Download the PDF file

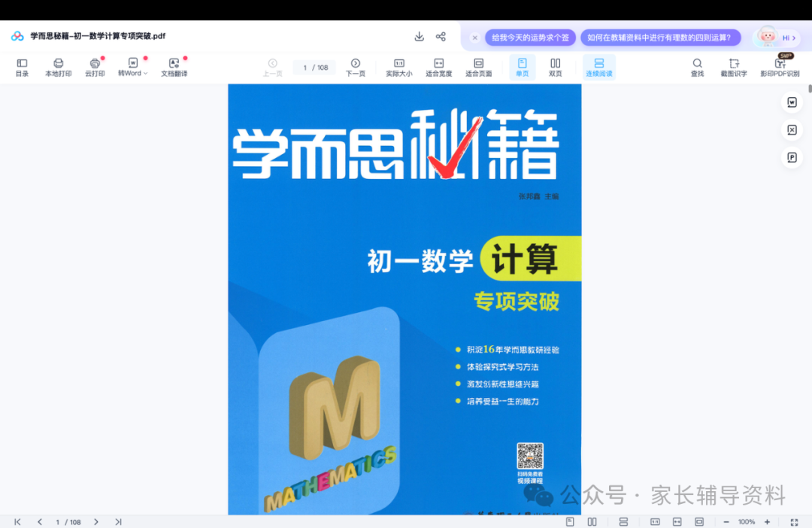pos(419,36)
